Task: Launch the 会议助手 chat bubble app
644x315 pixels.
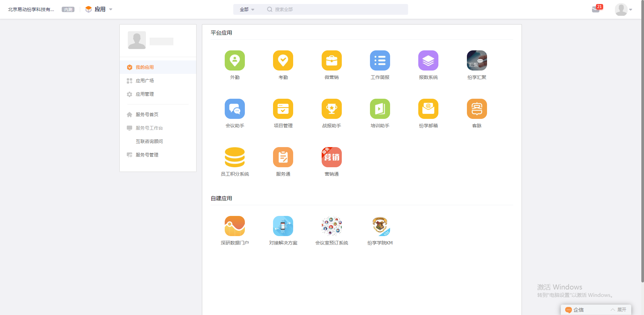Action: pyautogui.click(x=235, y=109)
